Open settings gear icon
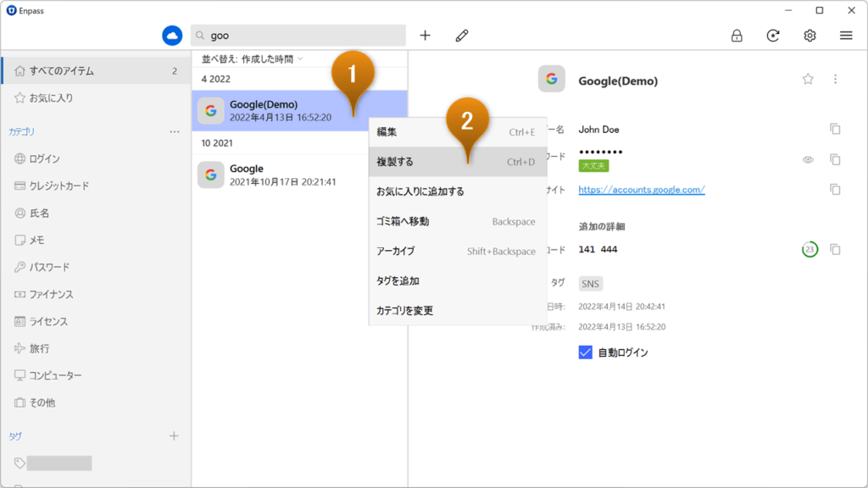This screenshot has height=488, width=868. pos(810,36)
